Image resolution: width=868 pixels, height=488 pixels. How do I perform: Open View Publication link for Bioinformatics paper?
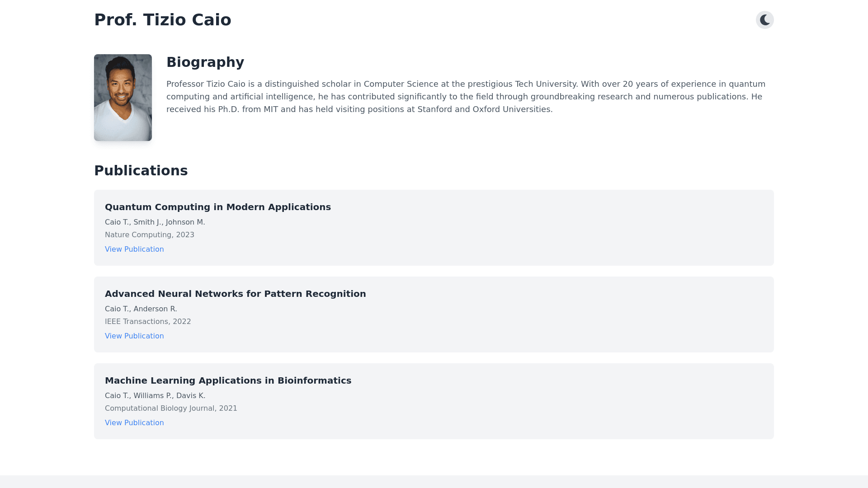134,423
